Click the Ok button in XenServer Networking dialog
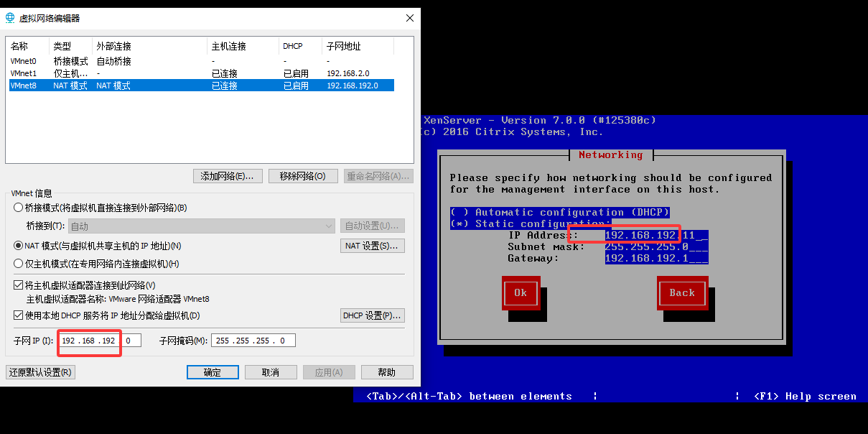Image resolution: width=868 pixels, height=434 pixels. 521,293
